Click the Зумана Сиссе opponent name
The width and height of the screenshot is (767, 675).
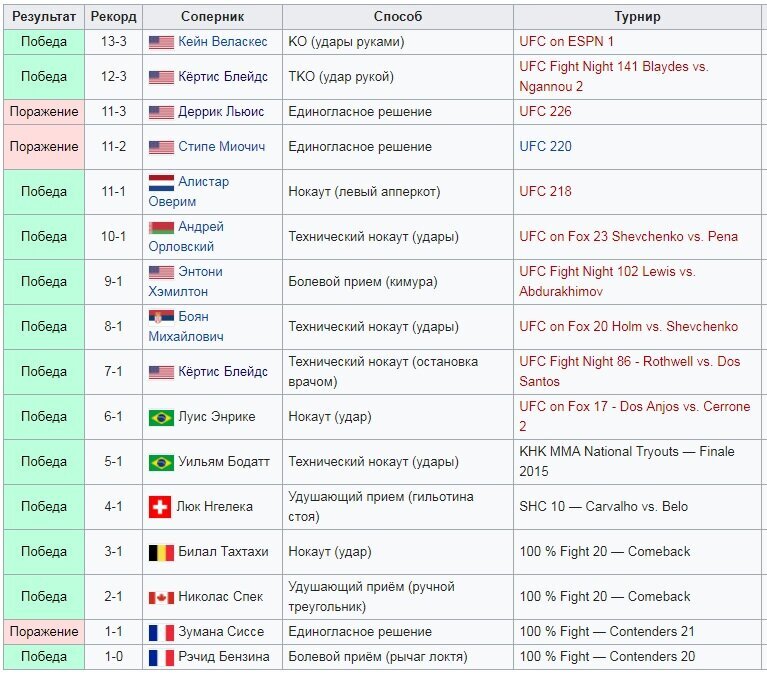(221, 631)
